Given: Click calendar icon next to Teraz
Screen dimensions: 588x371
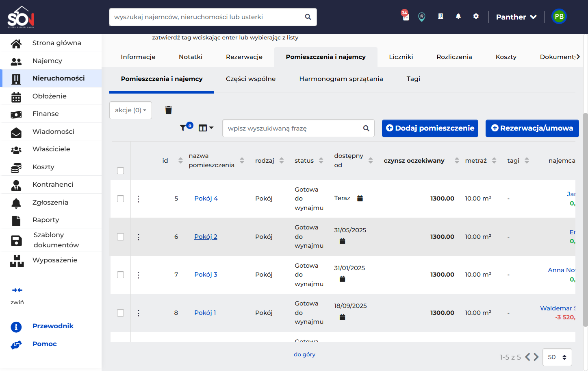Looking at the screenshot, I should pyautogui.click(x=360, y=198).
